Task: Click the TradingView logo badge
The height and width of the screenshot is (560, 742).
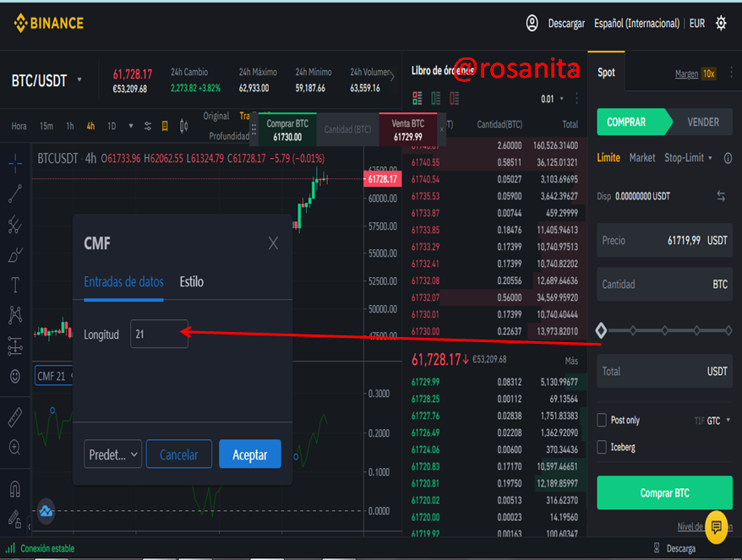Action: pos(46,511)
